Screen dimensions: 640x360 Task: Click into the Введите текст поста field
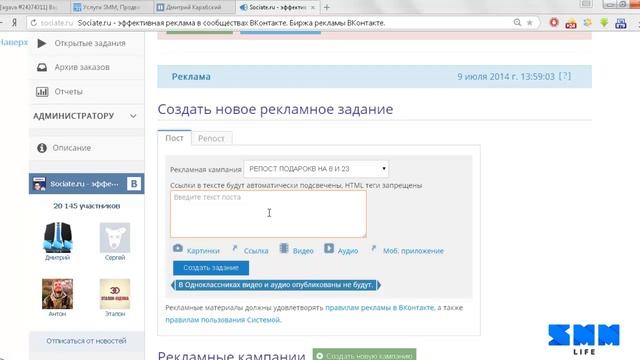(x=268, y=214)
